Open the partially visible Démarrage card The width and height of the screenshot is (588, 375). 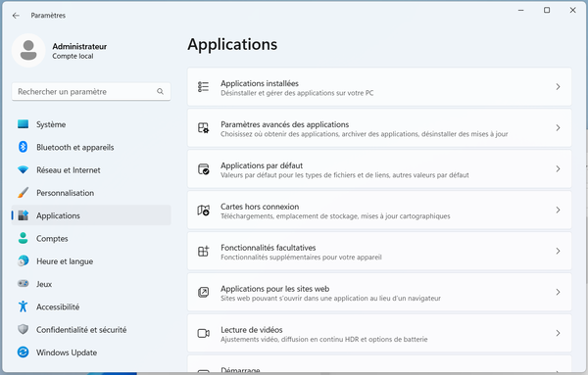pos(379,364)
